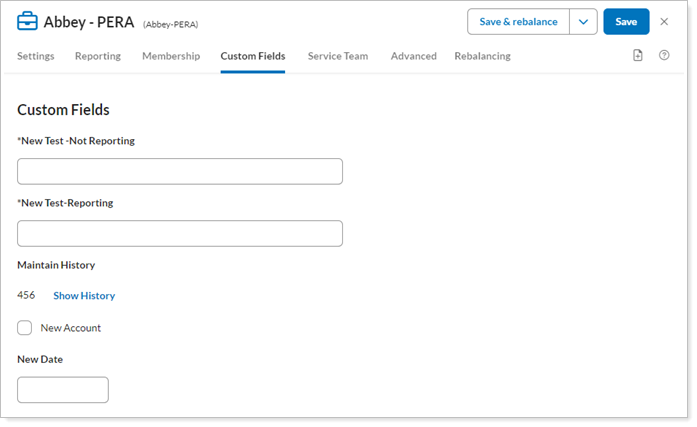Click the briefcase account icon

[28, 22]
